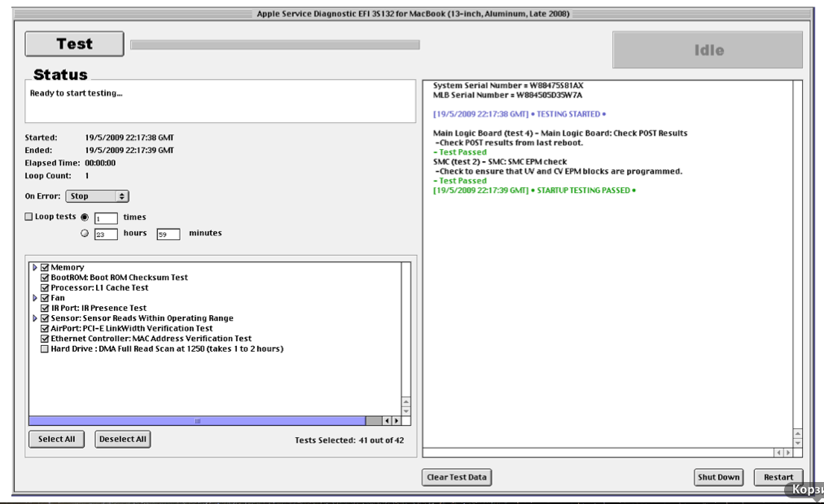Select the loop by hours radio button
824x504 pixels.
(85, 234)
